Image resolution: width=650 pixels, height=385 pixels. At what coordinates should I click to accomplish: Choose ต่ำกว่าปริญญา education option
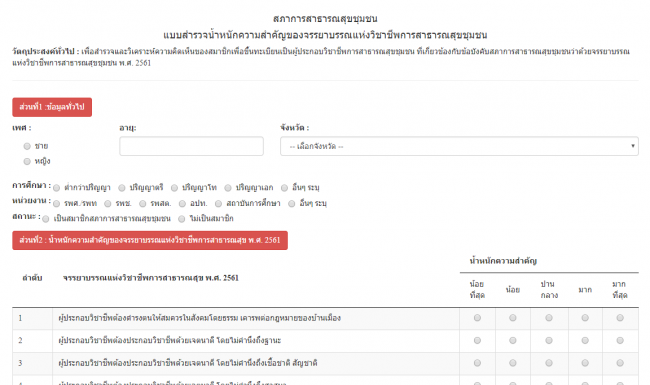pos(56,188)
